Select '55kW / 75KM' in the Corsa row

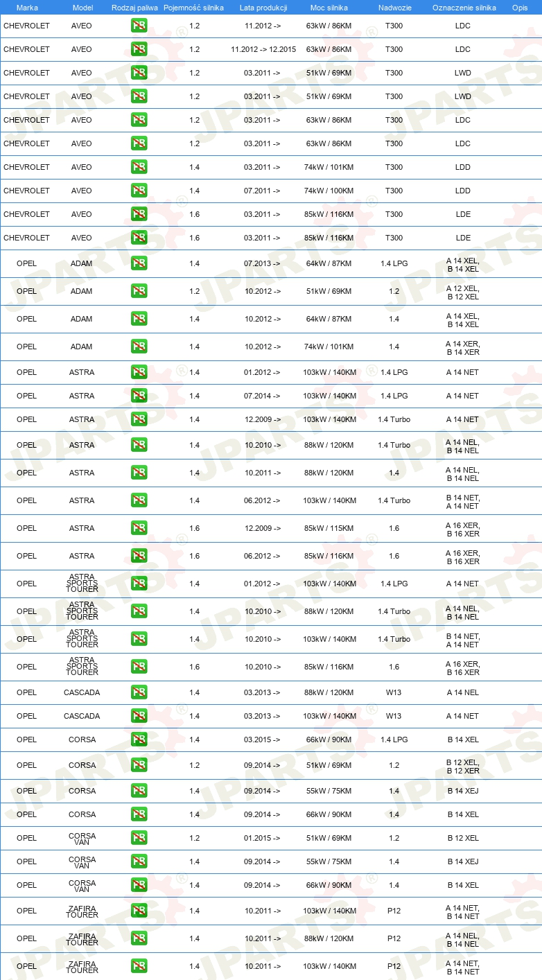[329, 791]
